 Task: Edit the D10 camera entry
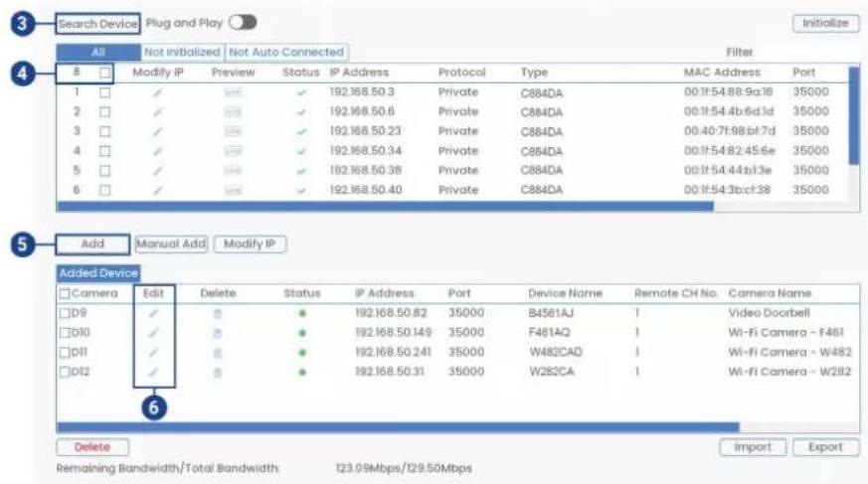(153, 333)
